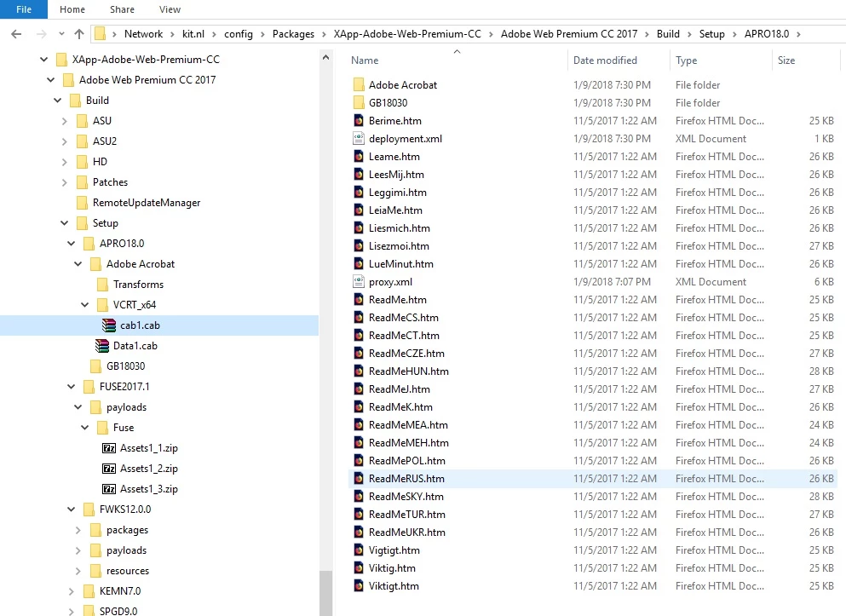Expand the KEMN7.0 folder in tree
This screenshot has height=616, width=846.
coord(72,591)
